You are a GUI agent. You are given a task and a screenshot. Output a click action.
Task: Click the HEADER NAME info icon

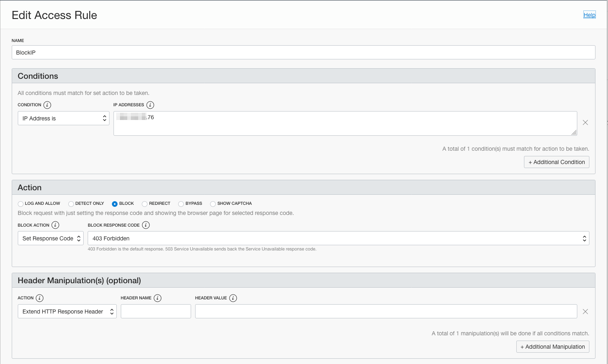point(158,298)
